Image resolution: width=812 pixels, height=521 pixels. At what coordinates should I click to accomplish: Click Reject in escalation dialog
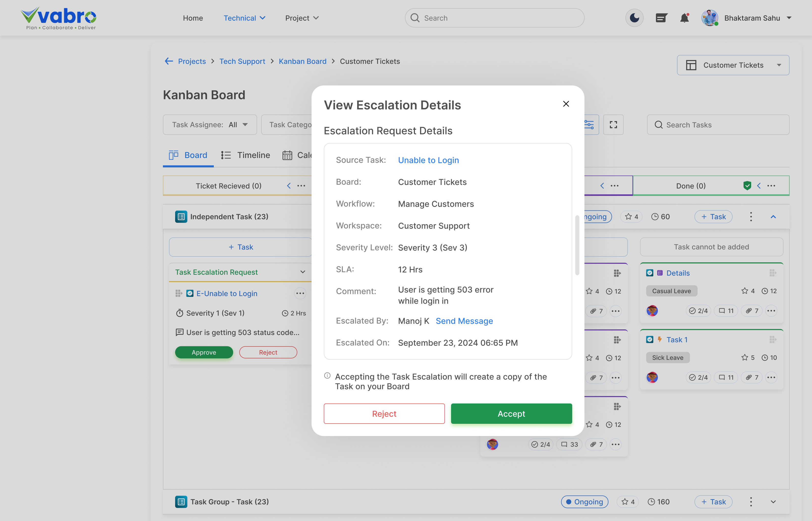point(384,413)
